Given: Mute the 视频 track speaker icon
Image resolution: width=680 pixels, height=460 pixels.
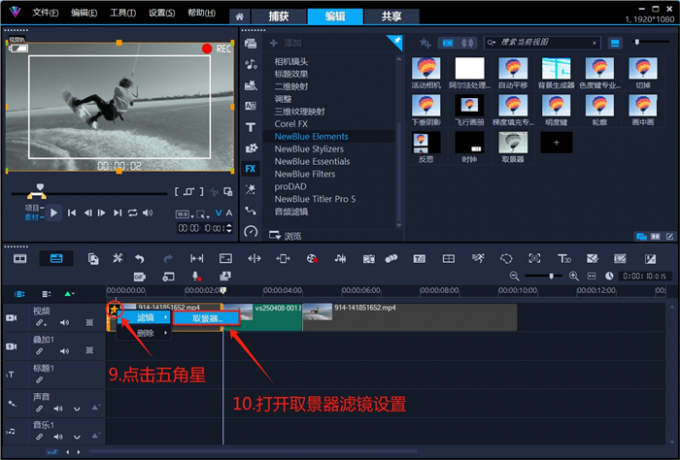Looking at the screenshot, I should pos(65,323).
